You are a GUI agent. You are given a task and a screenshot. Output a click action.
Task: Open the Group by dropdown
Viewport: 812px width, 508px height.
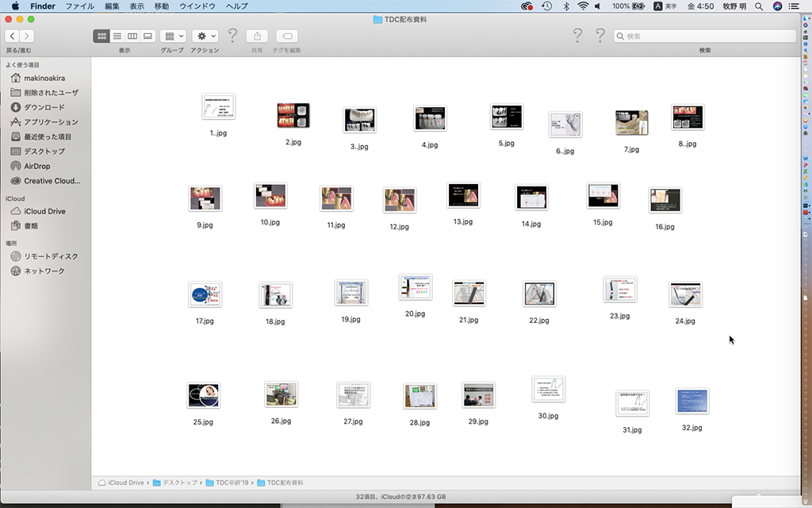[x=173, y=36]
